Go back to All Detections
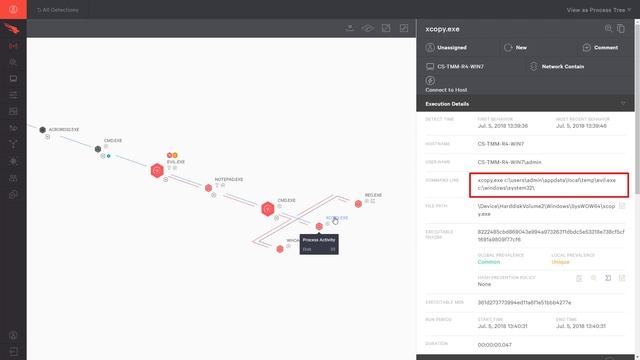The width and height of the screenshot is (640, 360). 58,10
